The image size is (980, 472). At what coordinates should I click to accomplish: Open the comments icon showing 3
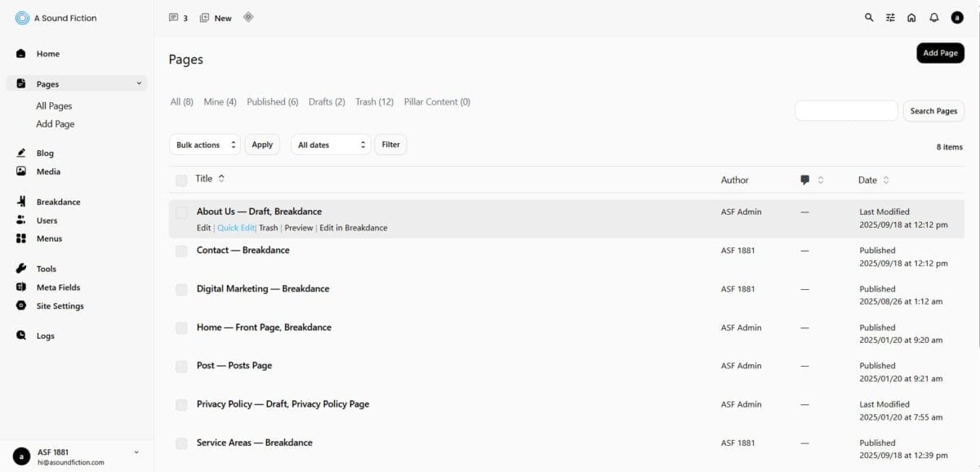point(178,18)
